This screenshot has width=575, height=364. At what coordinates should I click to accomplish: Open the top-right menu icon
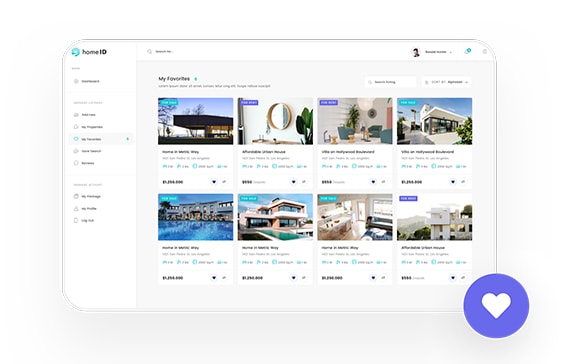point(485,52)
